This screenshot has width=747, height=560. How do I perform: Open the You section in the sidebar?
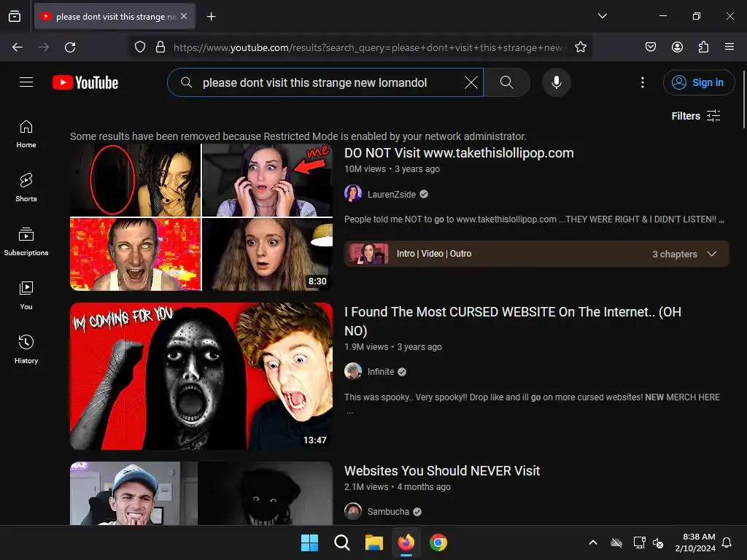click(x=26, y=295)
